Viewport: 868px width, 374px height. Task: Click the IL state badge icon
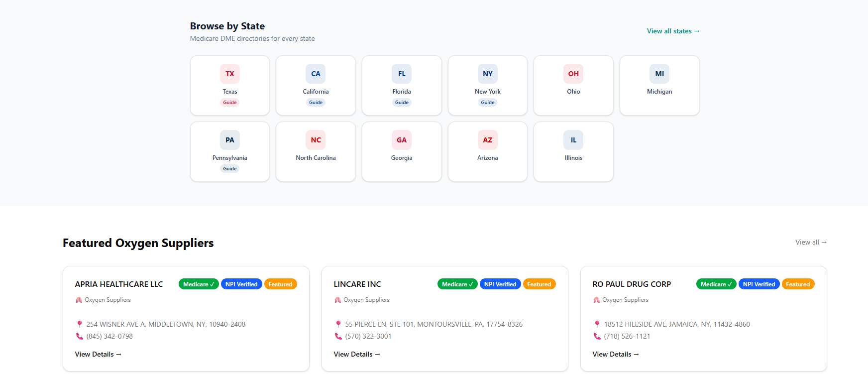[573, 140]
